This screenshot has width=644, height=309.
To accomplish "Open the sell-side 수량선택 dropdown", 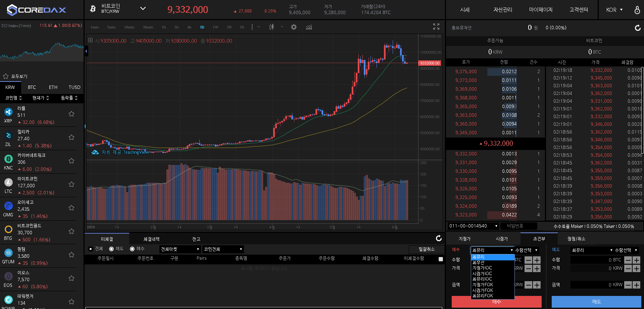I will click(627, 250).
